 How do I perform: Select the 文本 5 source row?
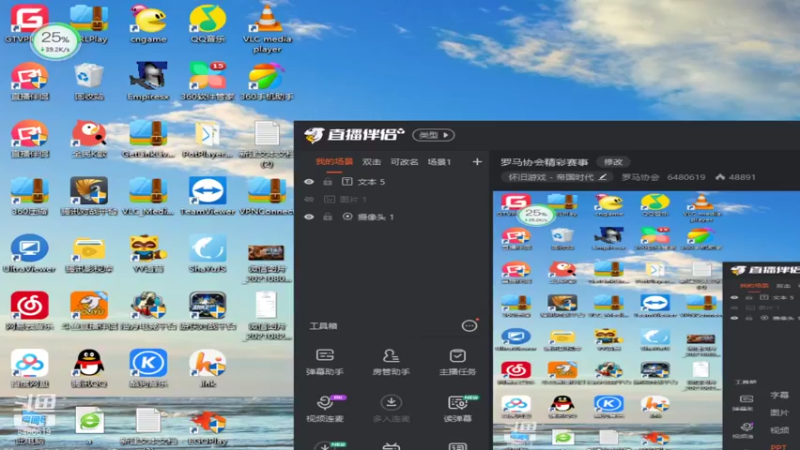pyautogui.click(x=393, y=182)
